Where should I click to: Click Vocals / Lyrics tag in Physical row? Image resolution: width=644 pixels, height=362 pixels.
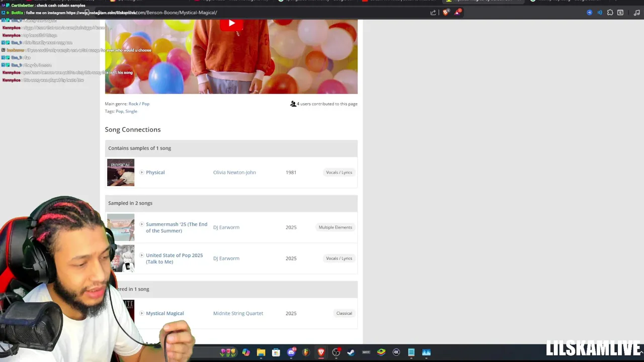pyautogui.click(x=339, y=172)
